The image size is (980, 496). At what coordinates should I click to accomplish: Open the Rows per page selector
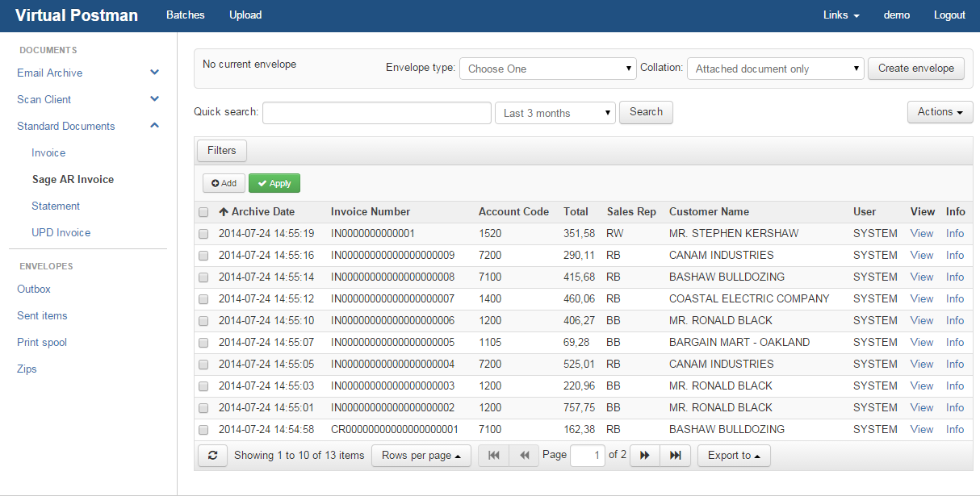coord(421,456)
